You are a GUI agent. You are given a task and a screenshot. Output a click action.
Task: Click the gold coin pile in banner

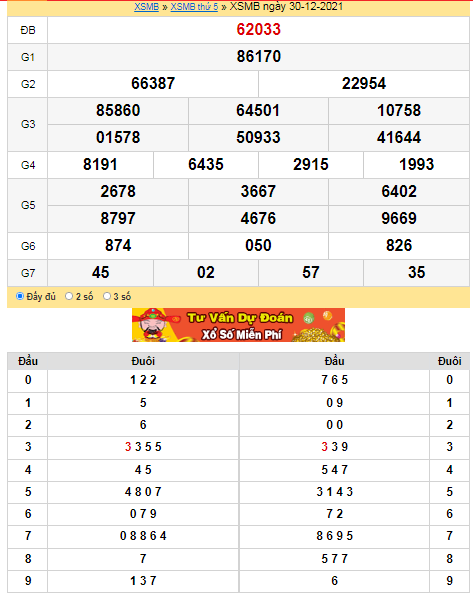point(314,334)
